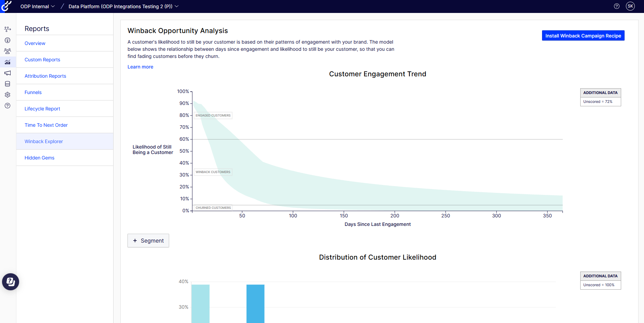Open the database icon in sidebar

click(8, 84)
